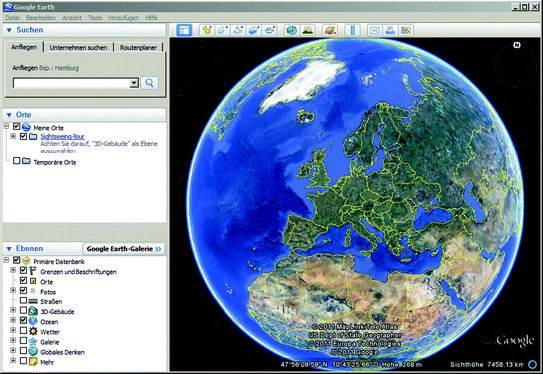
Task: Open the Datei menu
Action: click(13, 18)
